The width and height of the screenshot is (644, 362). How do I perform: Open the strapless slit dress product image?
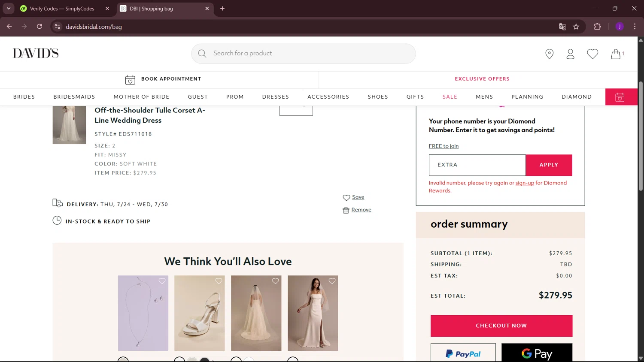pos(313,313)
